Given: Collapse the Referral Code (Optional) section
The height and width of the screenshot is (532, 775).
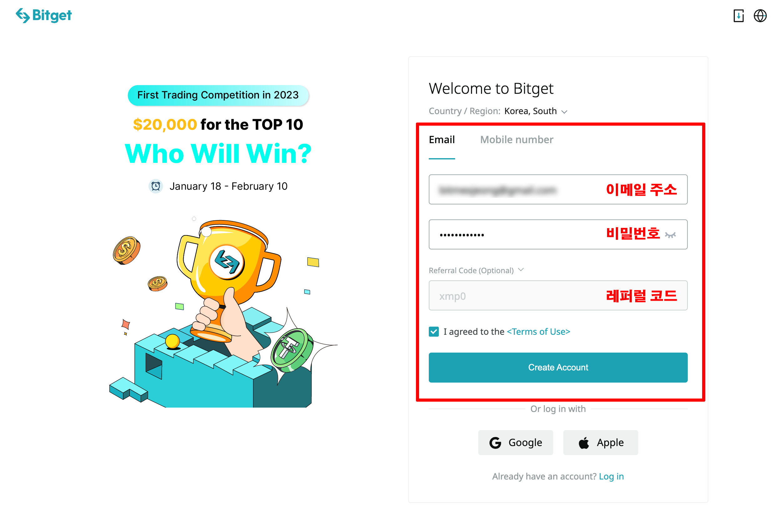Looking at the screenshot, I should click(x=476, y=270).
